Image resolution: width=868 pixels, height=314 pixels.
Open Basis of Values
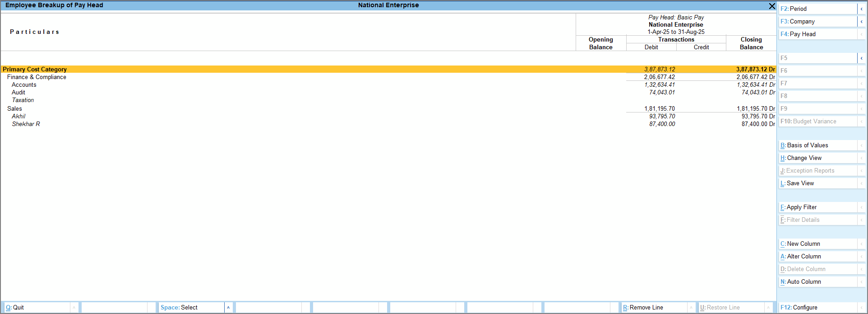click(817, 145)
